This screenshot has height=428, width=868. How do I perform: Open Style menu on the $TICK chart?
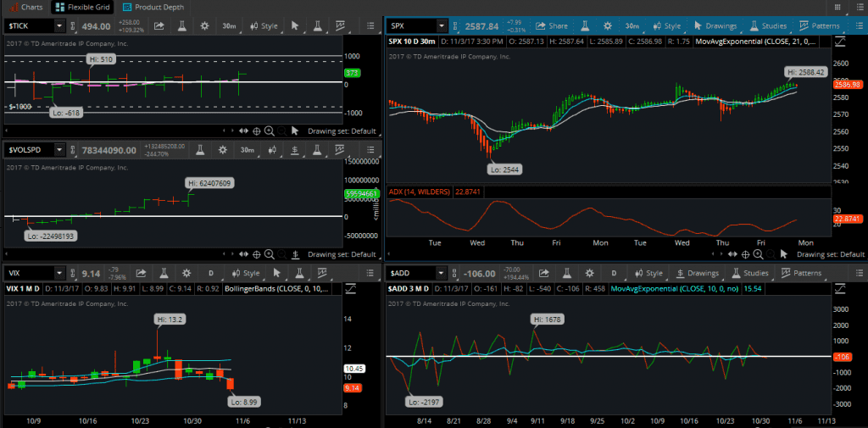[263, 25]
